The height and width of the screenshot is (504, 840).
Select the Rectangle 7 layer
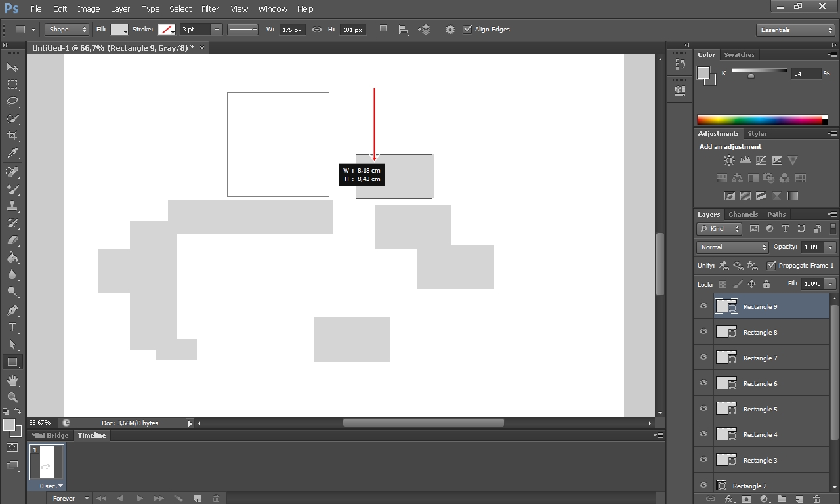tap(760, 358)
